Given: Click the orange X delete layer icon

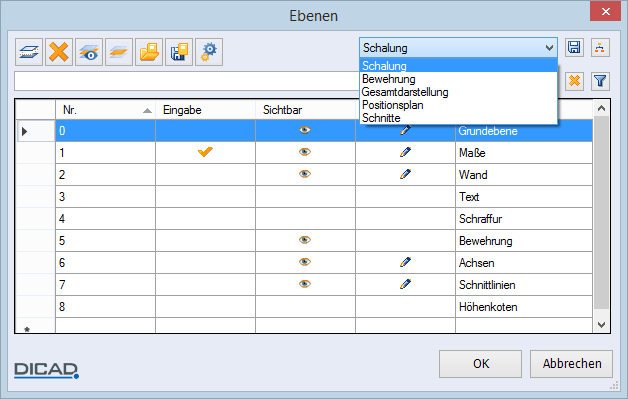Looking at the screenshot, I should click(59, 52).
